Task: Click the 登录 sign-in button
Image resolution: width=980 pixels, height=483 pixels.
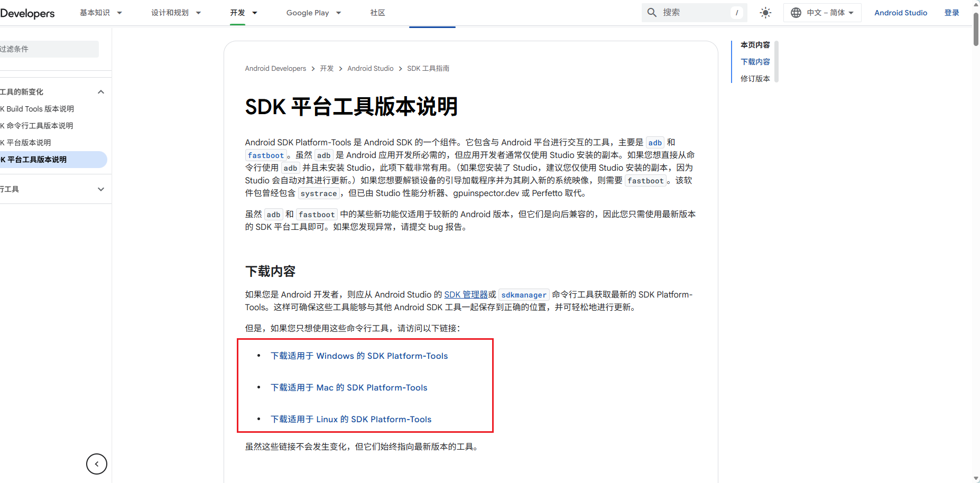Action: [x=951, y=13]
